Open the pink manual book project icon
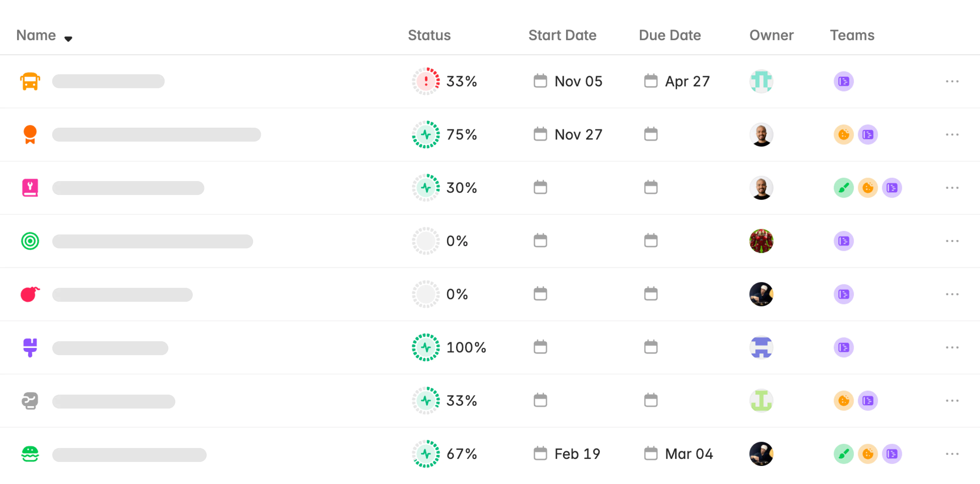980x484 pixels. [x=30, y=187]
